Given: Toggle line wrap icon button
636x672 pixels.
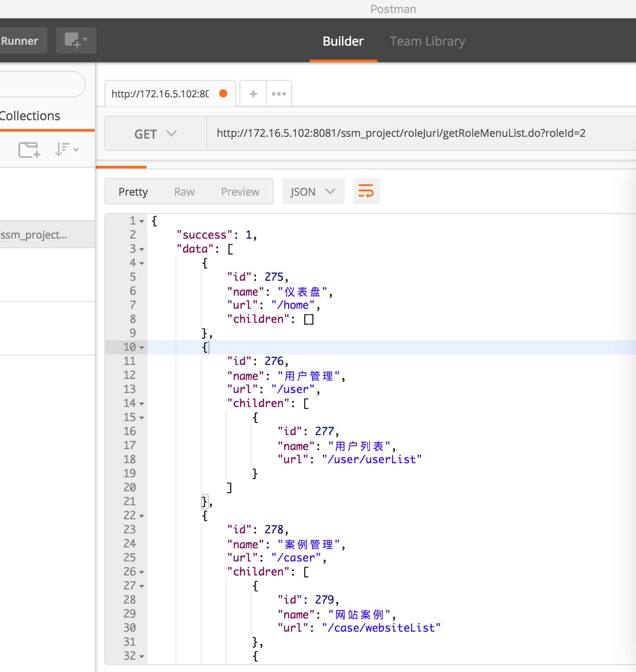Looking at the screenshot, I should pos(366,191).
